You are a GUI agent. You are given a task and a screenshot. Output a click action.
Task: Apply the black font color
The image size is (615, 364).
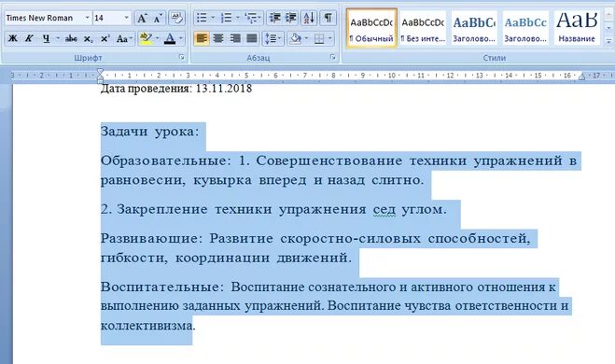[170, 38]
